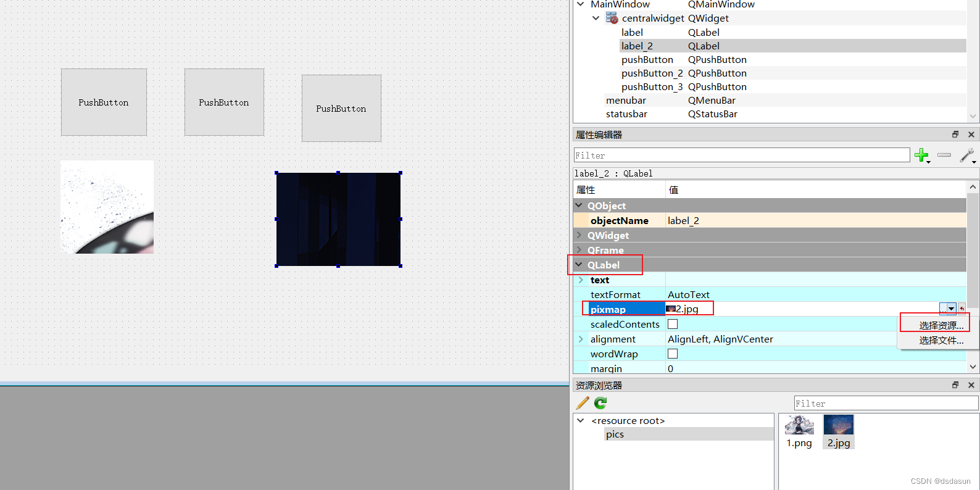Select the white splatter image label on form

[107, 207]
